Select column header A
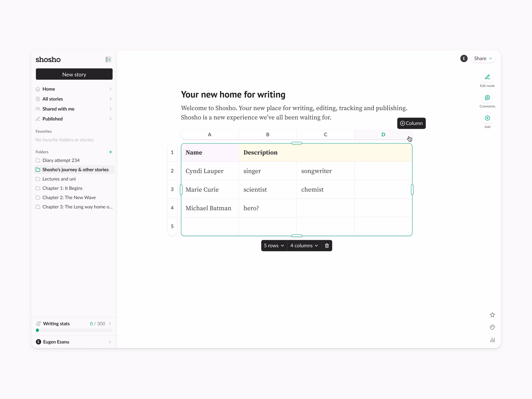Screen dimensions: 532x399 coord(210,135)
